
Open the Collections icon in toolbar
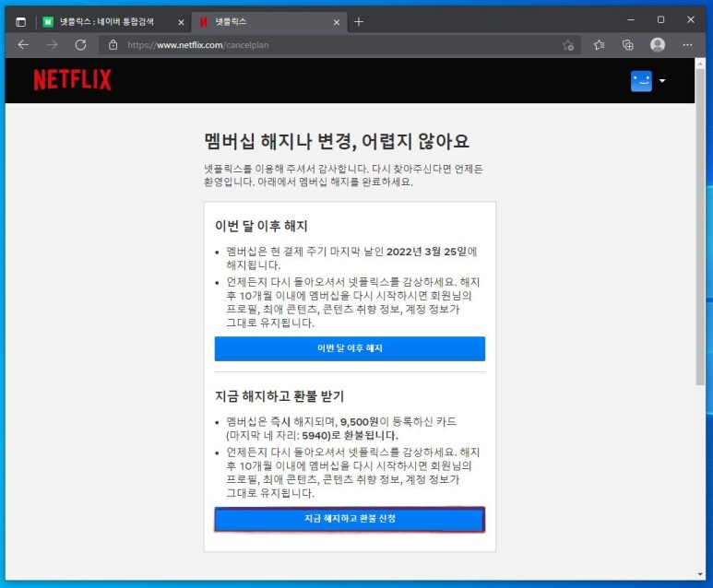[628, 45]
